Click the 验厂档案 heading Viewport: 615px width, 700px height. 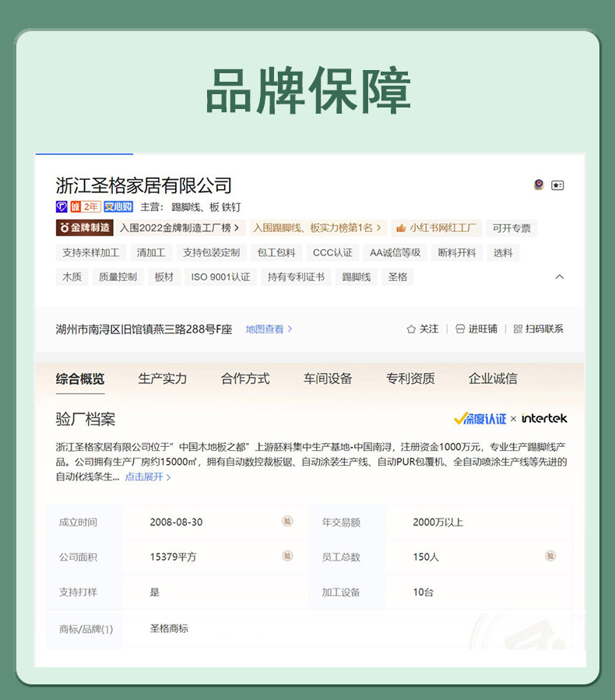[x=86, y=419]
